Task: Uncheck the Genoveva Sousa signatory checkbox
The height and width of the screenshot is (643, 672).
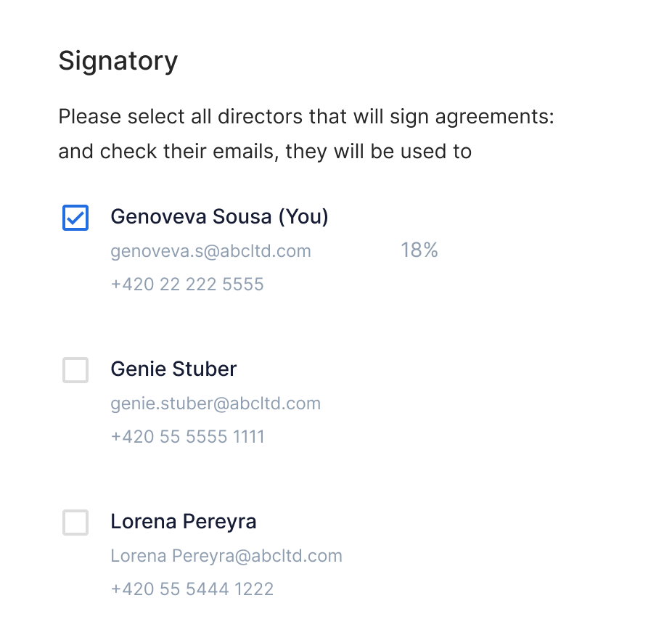Action: 75,218
